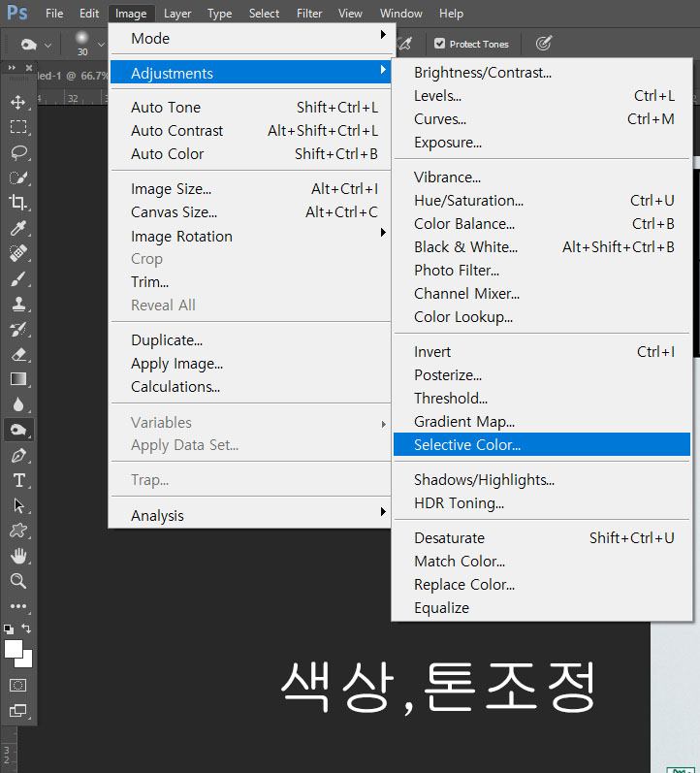This screenshot has height=773, width=700.
Task: Expand the Image Rotation submenu
Action: (x=251, y=236)
